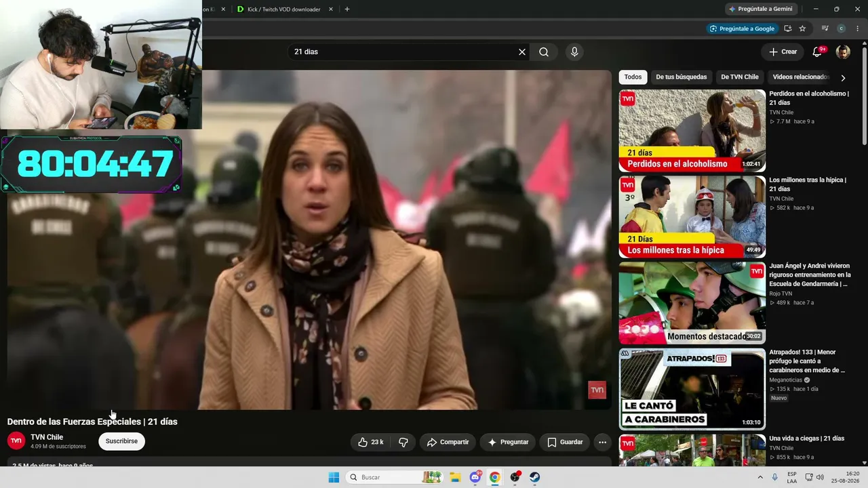Dislike the video with thumbs-down
The image size is (868, 488).
[x=403, y=442]
